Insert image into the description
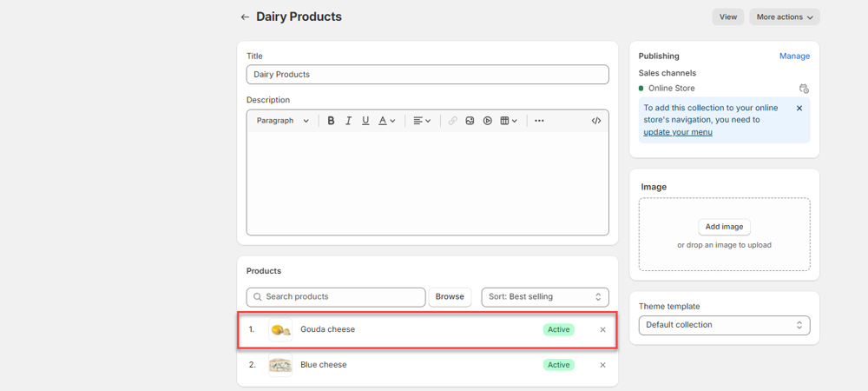This screenshot has width=868, height=391. [x=470, y=121]
